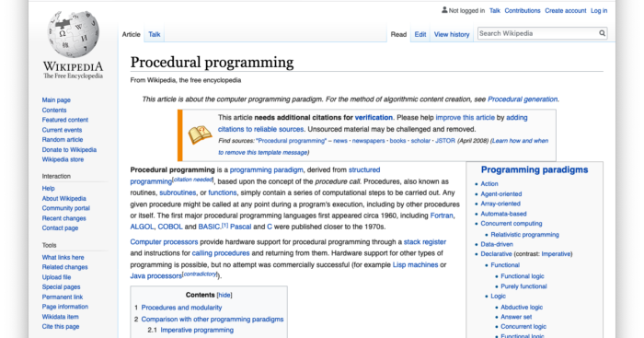Open Automata-based paradigm link
The image size is (644, 338).
click(x=503, y=214)
